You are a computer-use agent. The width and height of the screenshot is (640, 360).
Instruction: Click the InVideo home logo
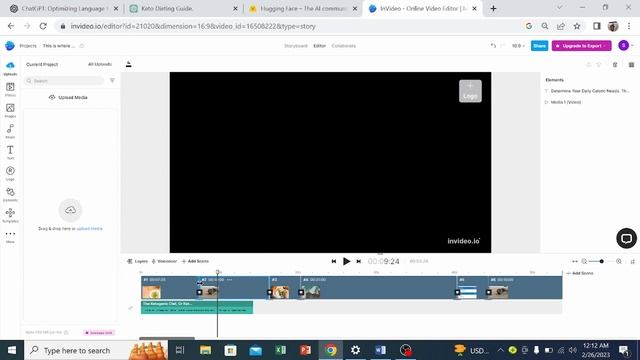point(10,46)
